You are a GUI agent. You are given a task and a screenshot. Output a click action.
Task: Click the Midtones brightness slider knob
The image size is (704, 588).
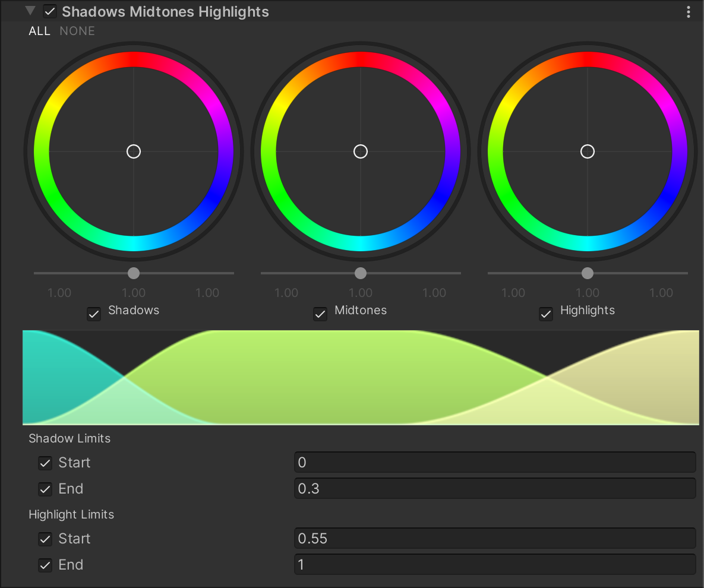[361, 273]
